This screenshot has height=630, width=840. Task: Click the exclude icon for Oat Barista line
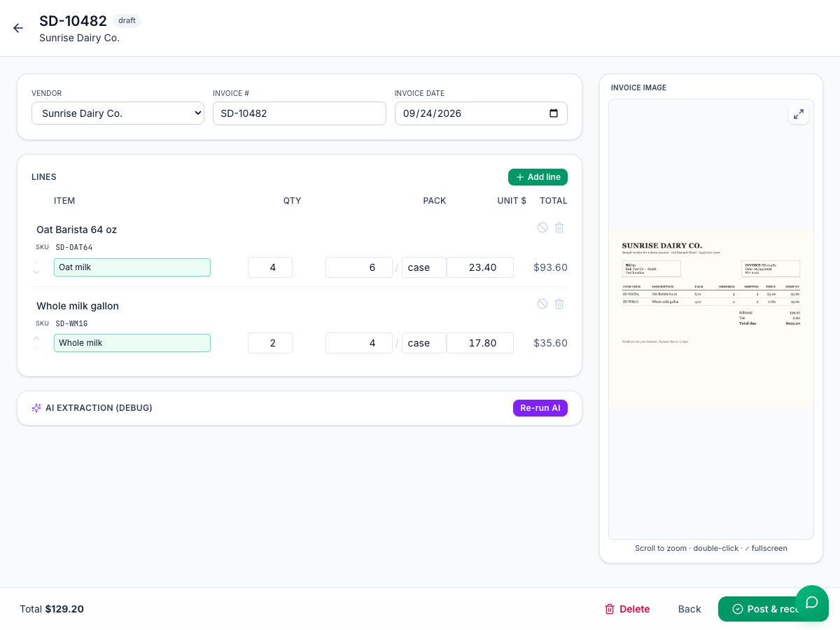click(542, 227)
